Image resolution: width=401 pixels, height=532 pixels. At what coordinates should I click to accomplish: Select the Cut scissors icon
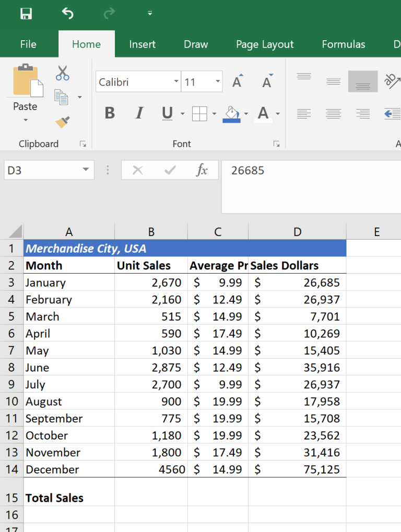tap(62, 74)
